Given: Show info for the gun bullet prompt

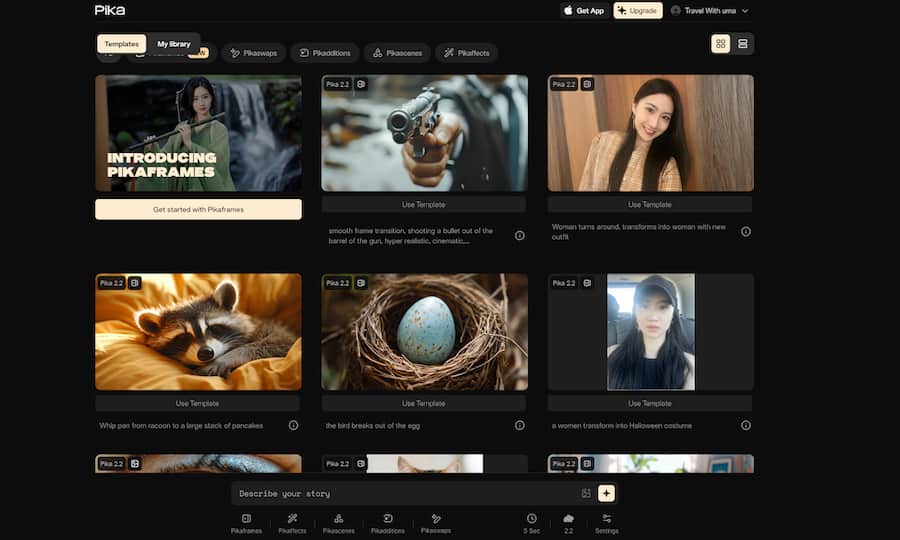Looking at the screenshot, I should pos(519,235).
